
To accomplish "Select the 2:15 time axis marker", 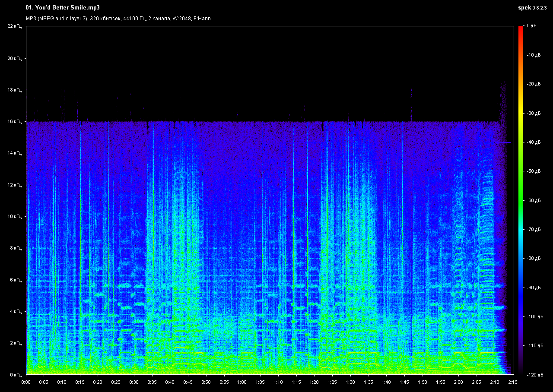I will tap(512, 382).
